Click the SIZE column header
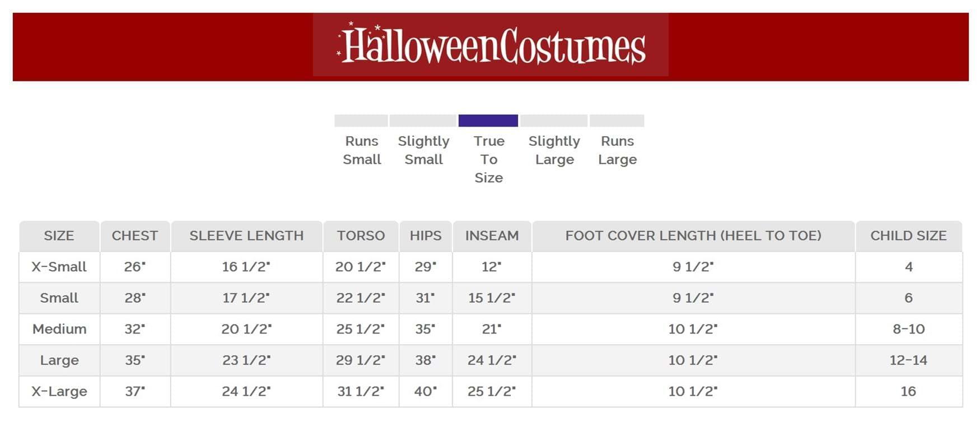The height and width of the screenshot is (426, 980). point(59,236)
